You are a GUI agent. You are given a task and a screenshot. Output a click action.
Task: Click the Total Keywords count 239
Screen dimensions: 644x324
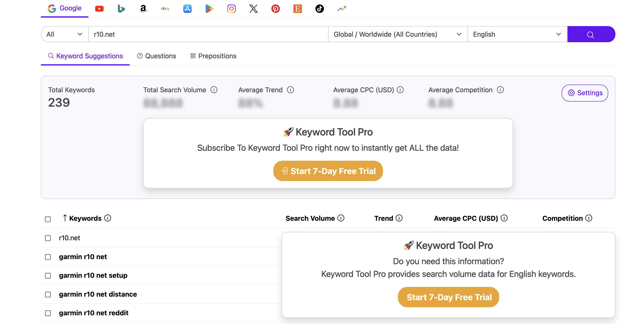59,103
